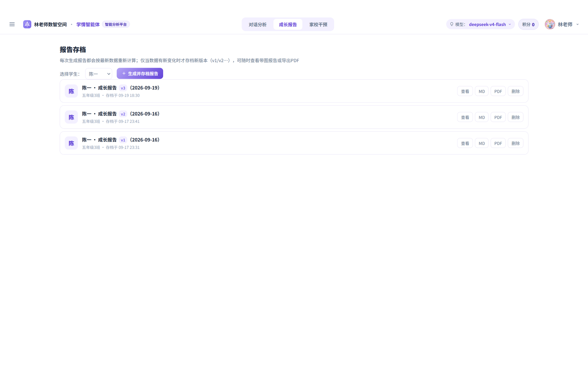Open the hamburger sidebar menu
The image size is (588, 368).
(12, 24)
